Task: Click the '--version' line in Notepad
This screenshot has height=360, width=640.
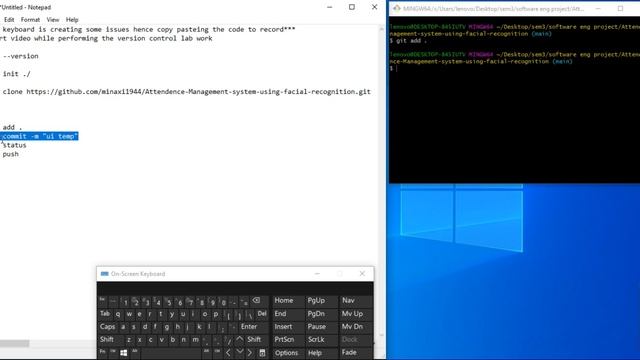Action: 20,56
